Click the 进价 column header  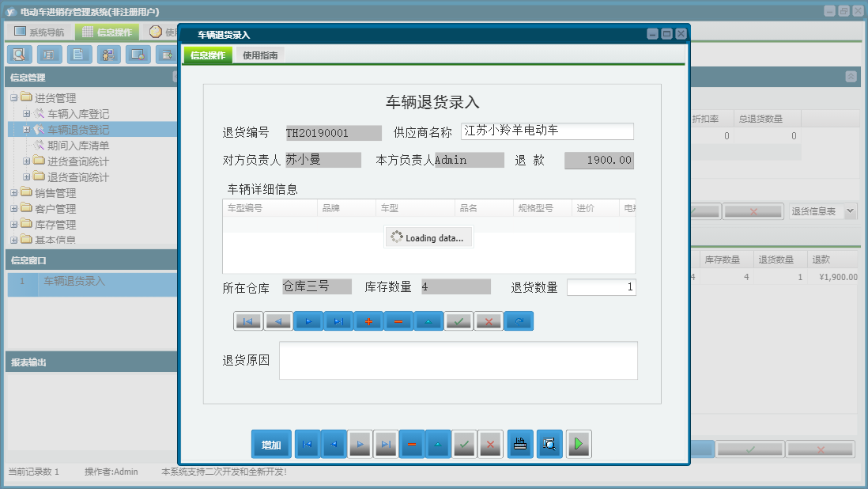595,207
